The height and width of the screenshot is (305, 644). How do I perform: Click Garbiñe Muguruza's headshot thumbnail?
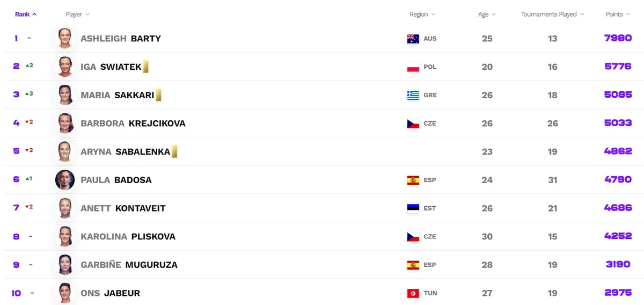[x=65, y=265]
